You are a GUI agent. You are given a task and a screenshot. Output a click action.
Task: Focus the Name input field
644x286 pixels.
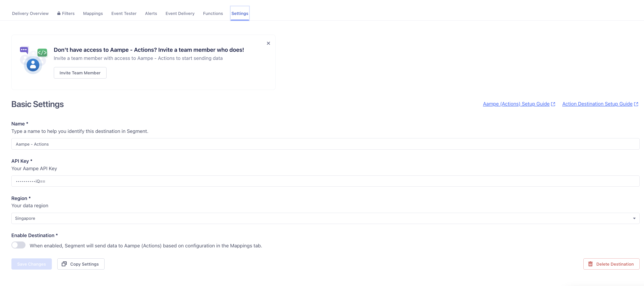pyautogui.click(x=325, y=144)
